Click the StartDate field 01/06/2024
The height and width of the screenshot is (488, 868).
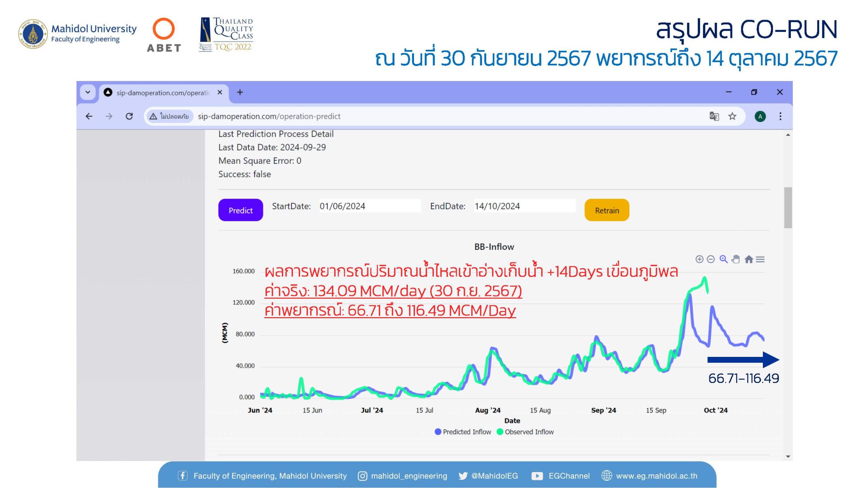(x=370, y=206)
